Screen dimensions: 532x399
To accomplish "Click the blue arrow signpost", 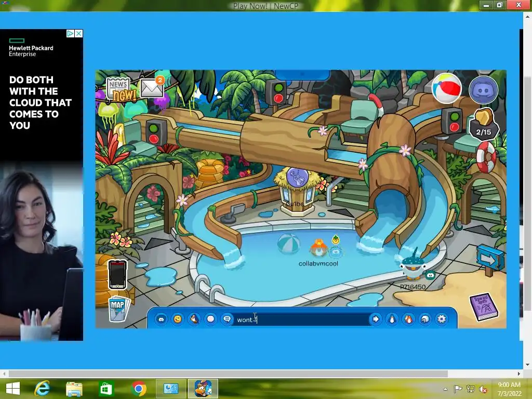I will [x=490, y=260].
